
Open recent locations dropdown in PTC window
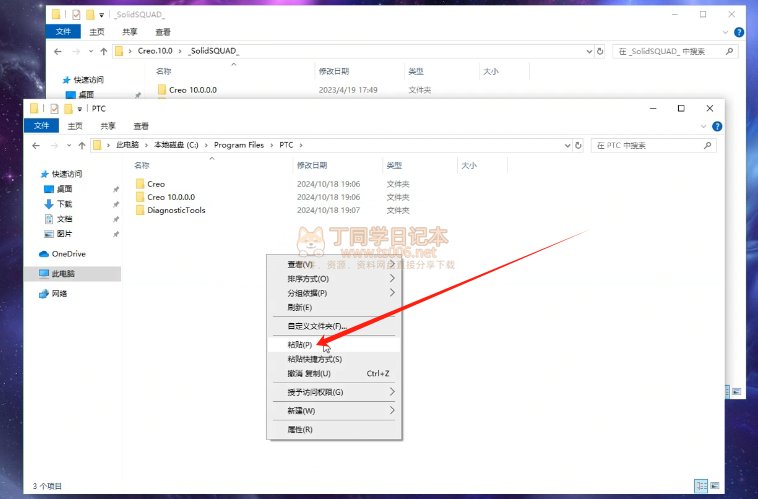pyautogui.click(x=69, y=145)
